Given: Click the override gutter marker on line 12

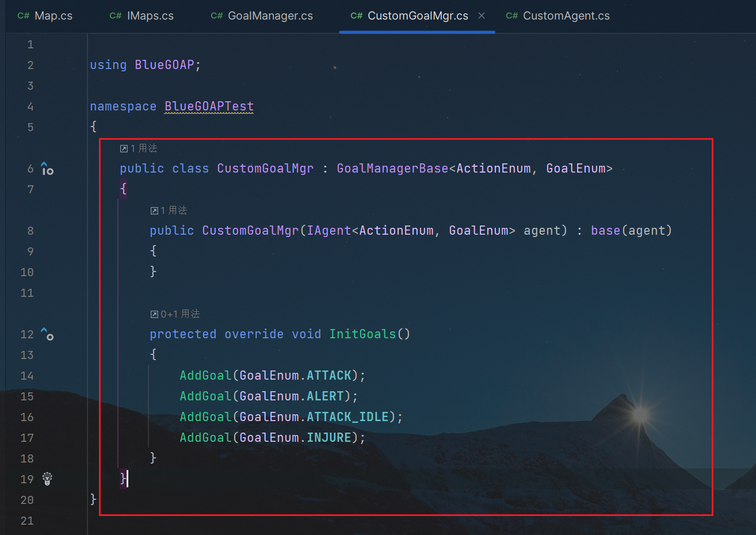Looking at the screenshot, I should [47, 334].
